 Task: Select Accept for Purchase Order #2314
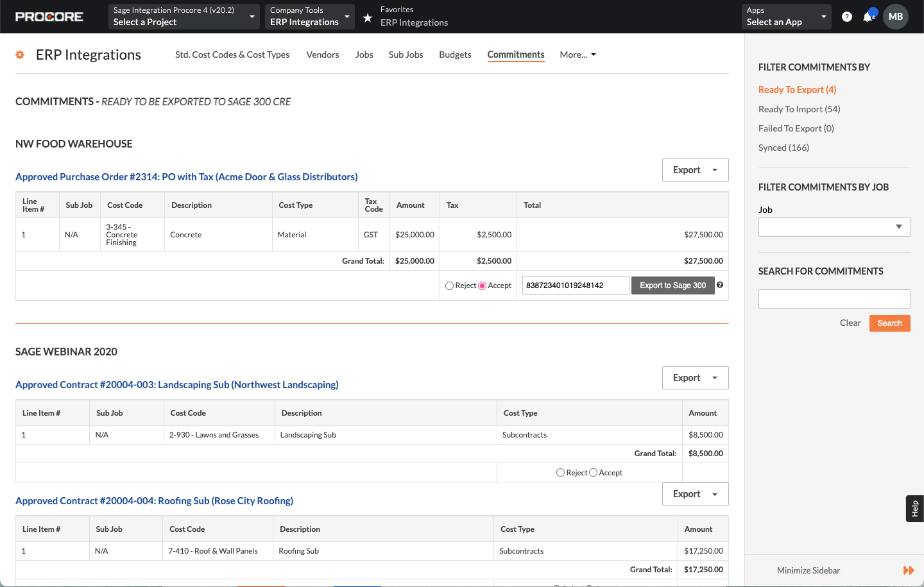pyautogui.click(x=483, y=286)
